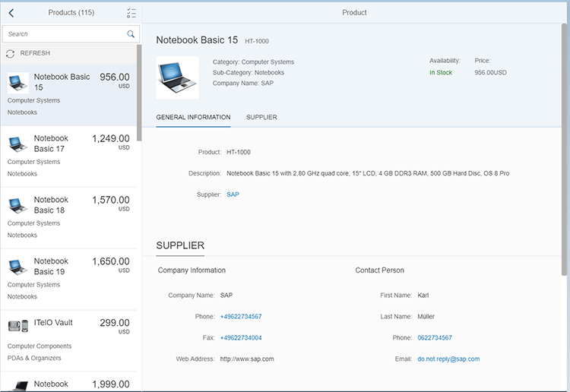
Task: Select Notebook Basic 19 thumbnail in list
Action: [17, 267]
